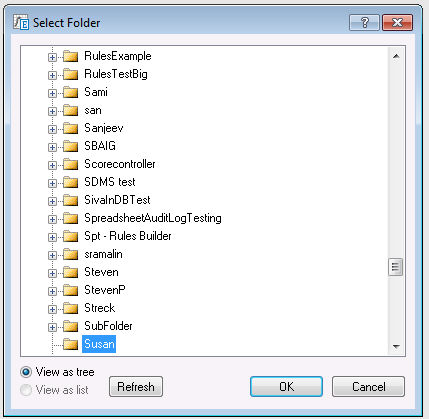The width and height of the screenshot is (429, 419).
Task: Click the Sami folder icon
Action: [x=70, y=92]
